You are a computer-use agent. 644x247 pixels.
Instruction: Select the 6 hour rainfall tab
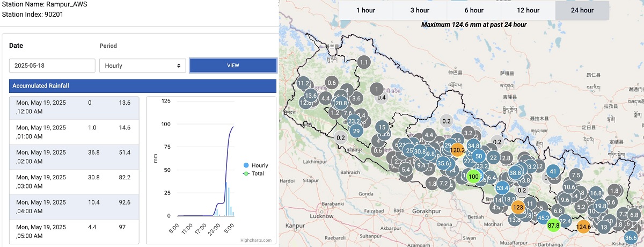click(474, 10)
